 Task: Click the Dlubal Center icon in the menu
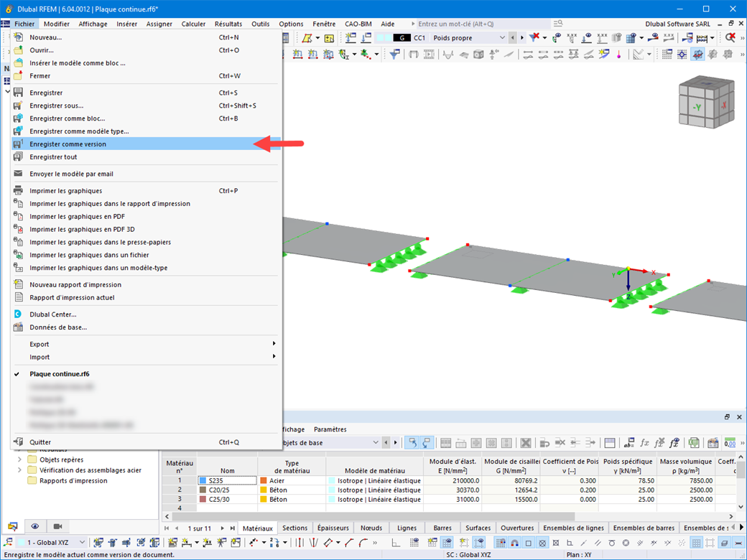pos(18,314)
